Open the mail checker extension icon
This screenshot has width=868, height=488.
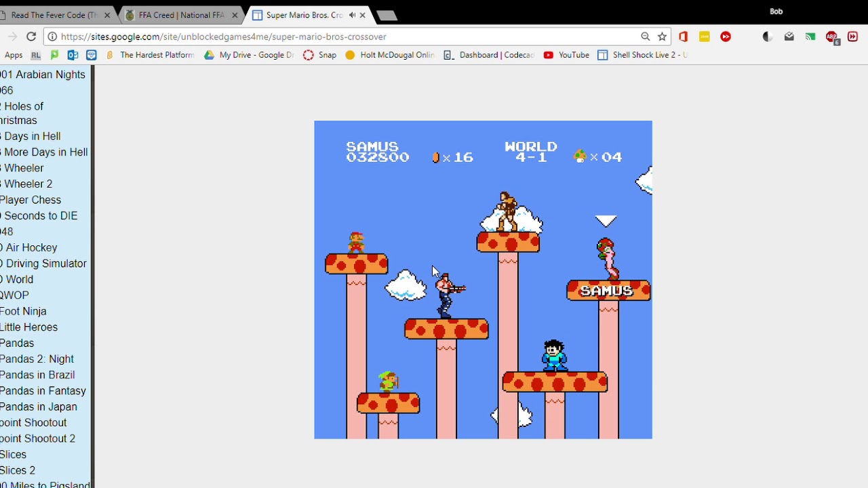coord(789,37)
